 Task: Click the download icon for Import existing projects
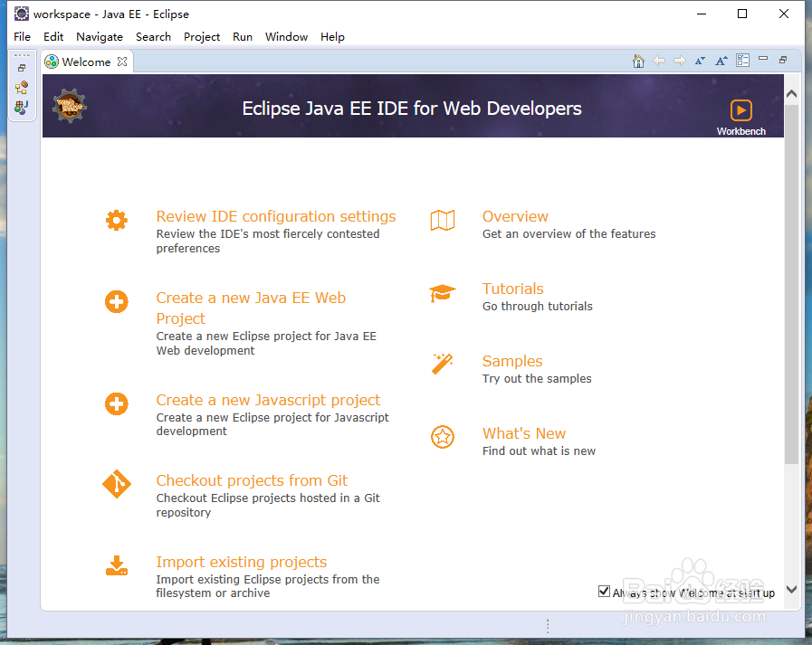pyautogui.click(x=117, y=565)
